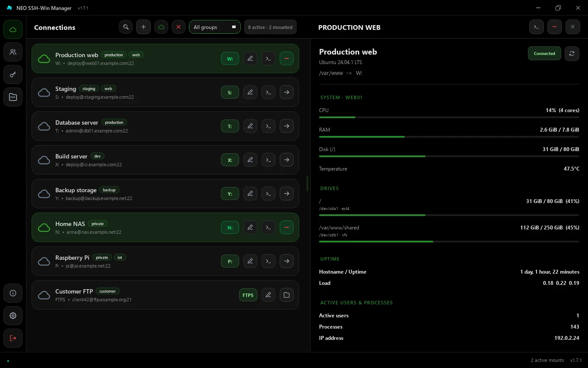Connect the Raspberry Pi with its arrow button
The height and width of the screenshot is (368, 588).
click(x=287, y=261)
